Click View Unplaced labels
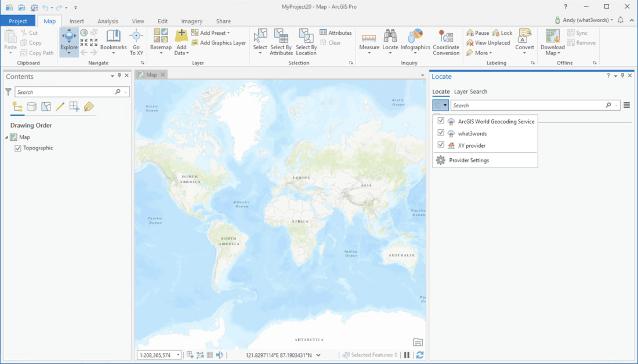 488,43
